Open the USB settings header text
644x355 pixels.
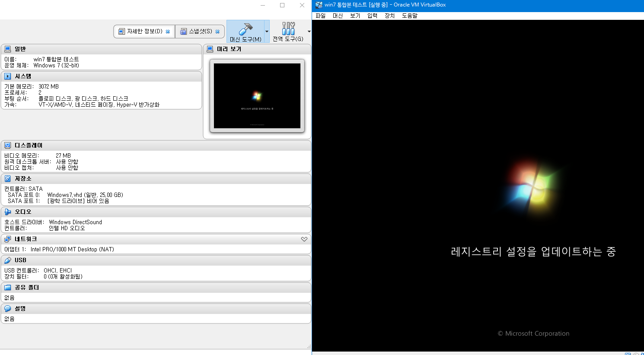[20, 260]
